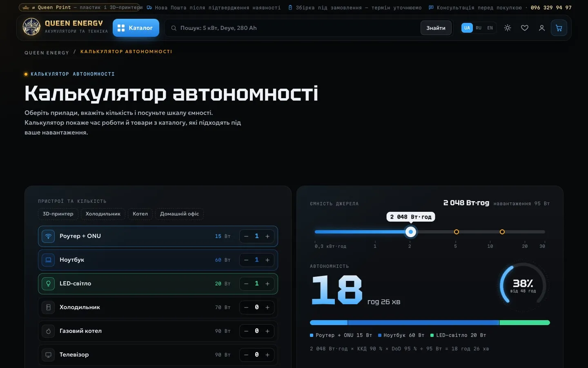Switch language to RU
The image size is (588, 368).
479,28
